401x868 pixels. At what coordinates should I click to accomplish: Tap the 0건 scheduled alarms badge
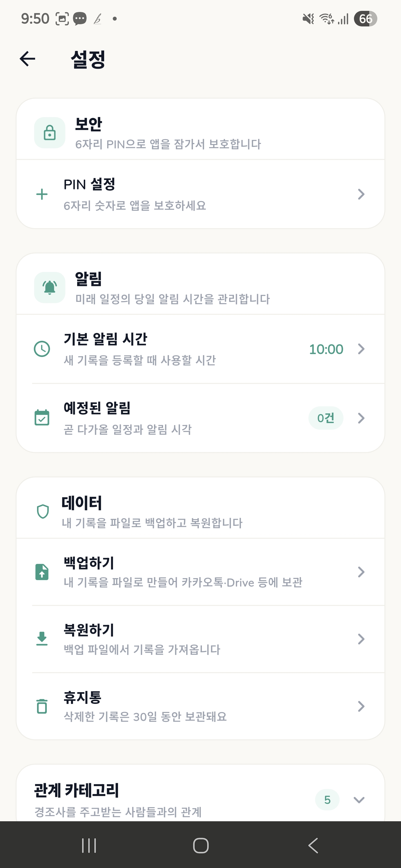(326, 418)
